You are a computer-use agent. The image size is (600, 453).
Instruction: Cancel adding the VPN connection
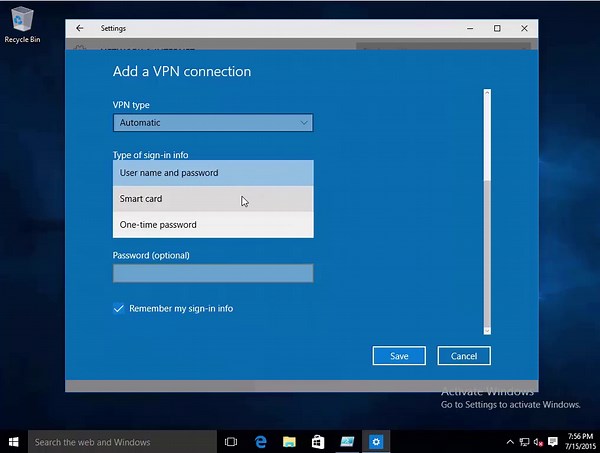coord(464,356)
